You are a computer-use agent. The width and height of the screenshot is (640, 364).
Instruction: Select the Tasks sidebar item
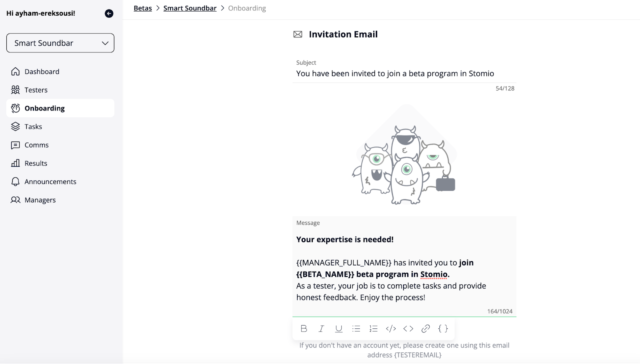click(x=33, y=127)
